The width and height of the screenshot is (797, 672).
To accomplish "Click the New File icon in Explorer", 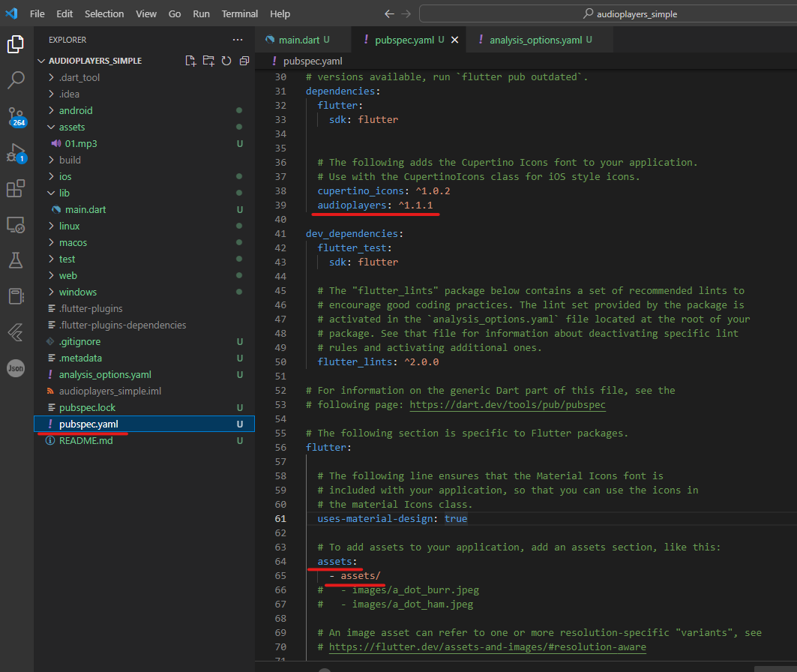I will tap(190, 61).
